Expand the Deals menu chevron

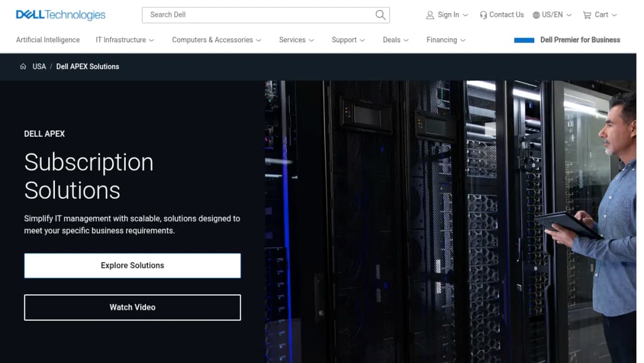406,40
